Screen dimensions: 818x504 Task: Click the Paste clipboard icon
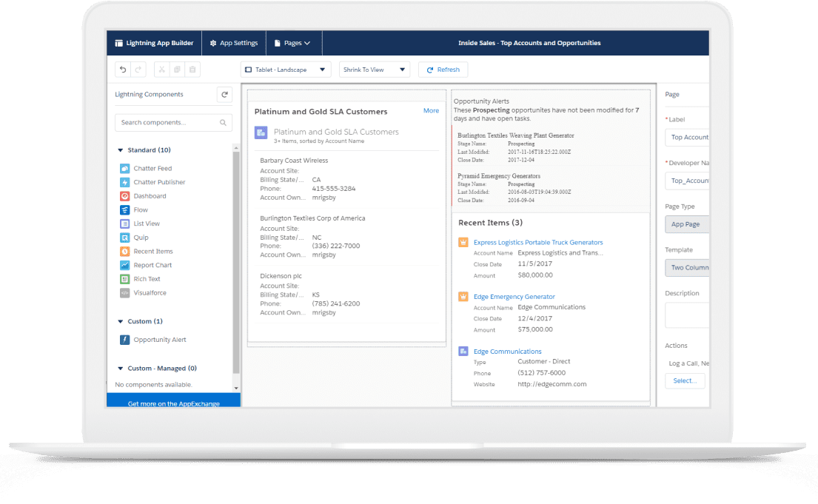coord(192,70)
